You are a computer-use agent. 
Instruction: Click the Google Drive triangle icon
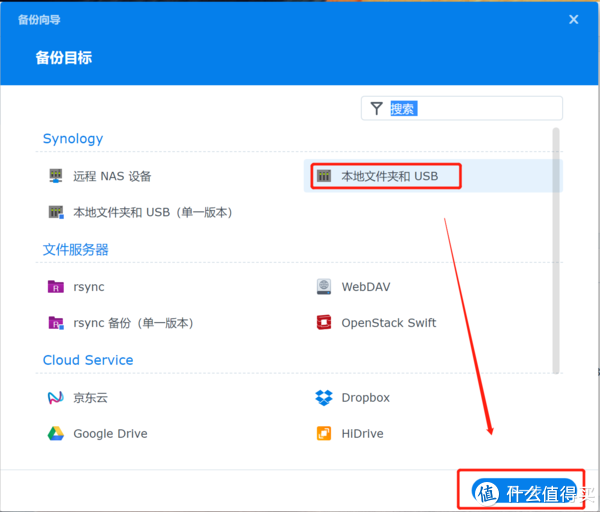pyautogui.click(x=55, y=434)
